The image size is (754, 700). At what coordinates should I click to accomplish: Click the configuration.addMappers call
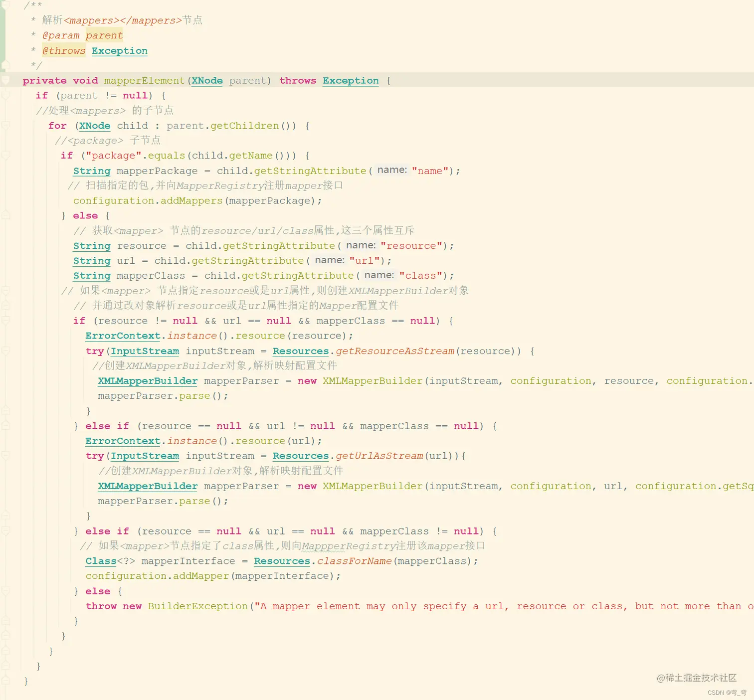tap(148, 201)
